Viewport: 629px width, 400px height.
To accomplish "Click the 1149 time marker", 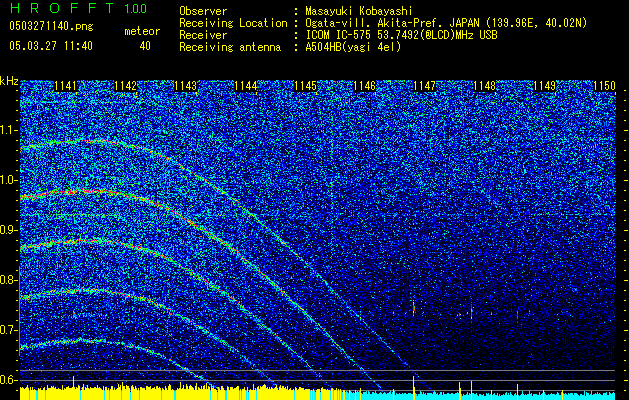I will (545, 86).
